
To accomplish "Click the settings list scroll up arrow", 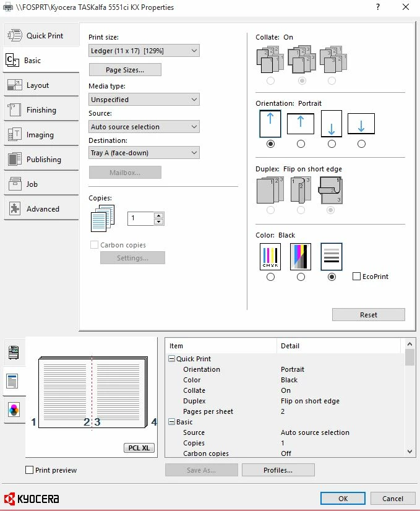I will tap(410, 344).
